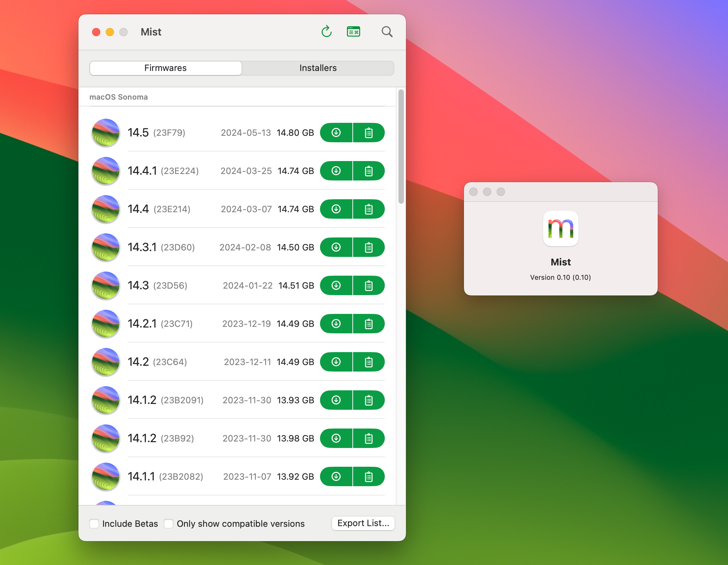Click the 2023-12-19 date text
Viewport: 728px width, 565px height.
tap(246, 324)
